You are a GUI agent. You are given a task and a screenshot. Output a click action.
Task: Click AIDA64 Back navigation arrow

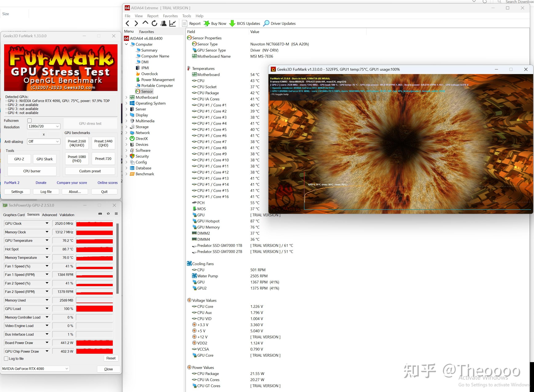click(127, 23)
